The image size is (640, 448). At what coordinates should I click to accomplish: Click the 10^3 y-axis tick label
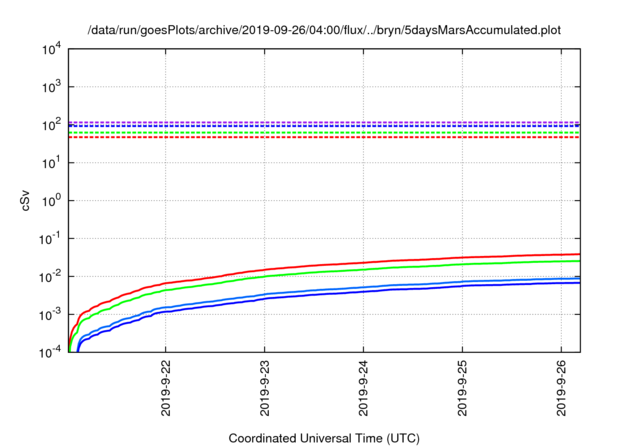tap(51, 87)
